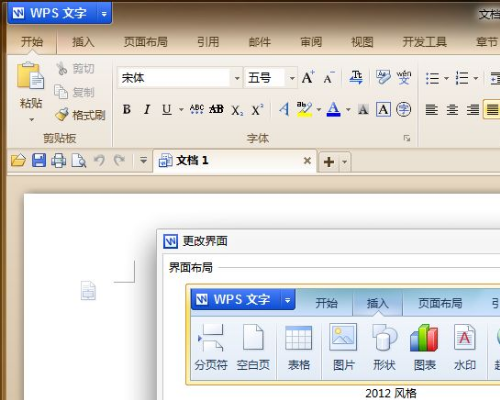Viewport: 500px width, 400px height.
Task: Toggle Bold formatting
Action: (x=127, y=109)
